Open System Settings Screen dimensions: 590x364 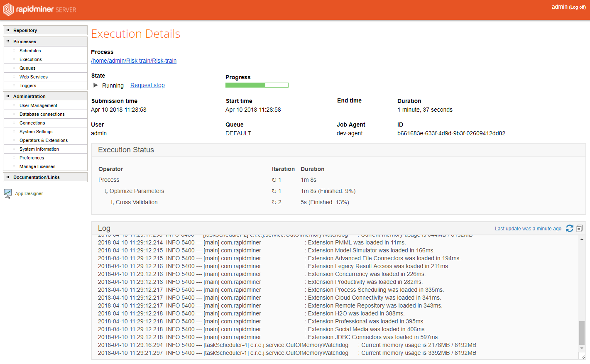(36, 132)
